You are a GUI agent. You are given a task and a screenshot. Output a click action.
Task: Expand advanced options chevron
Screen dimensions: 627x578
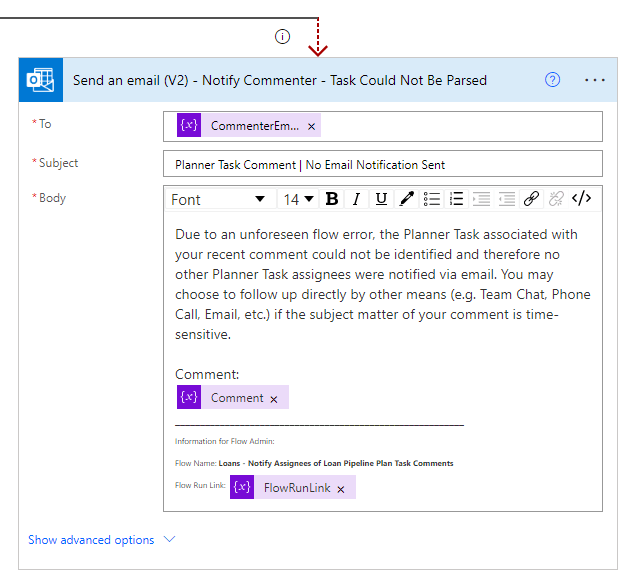coord(170,540)
